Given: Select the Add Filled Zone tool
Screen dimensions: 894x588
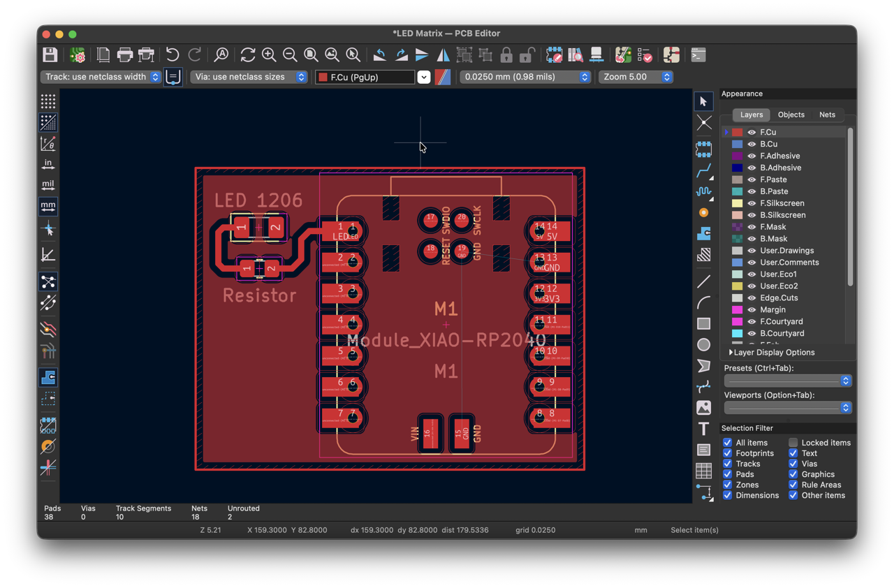Looking at the screenshot, I should [x=703, y=233].
